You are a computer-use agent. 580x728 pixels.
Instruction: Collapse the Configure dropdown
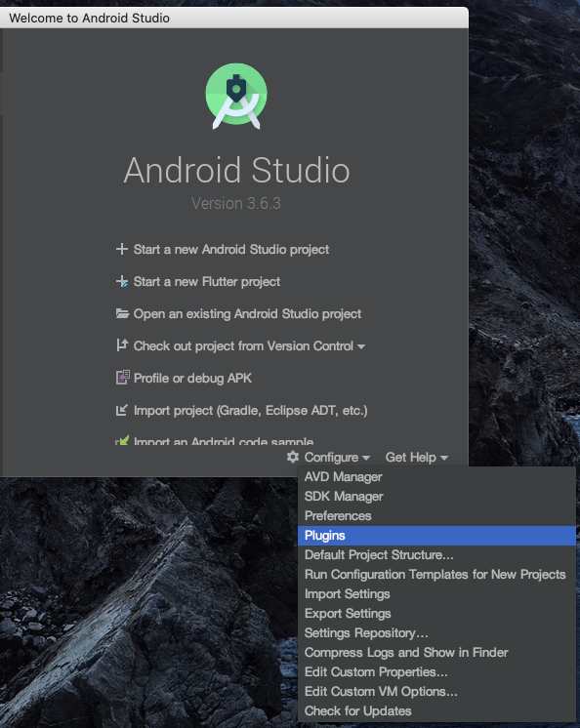pyautogui.click(x=337, y=458)
